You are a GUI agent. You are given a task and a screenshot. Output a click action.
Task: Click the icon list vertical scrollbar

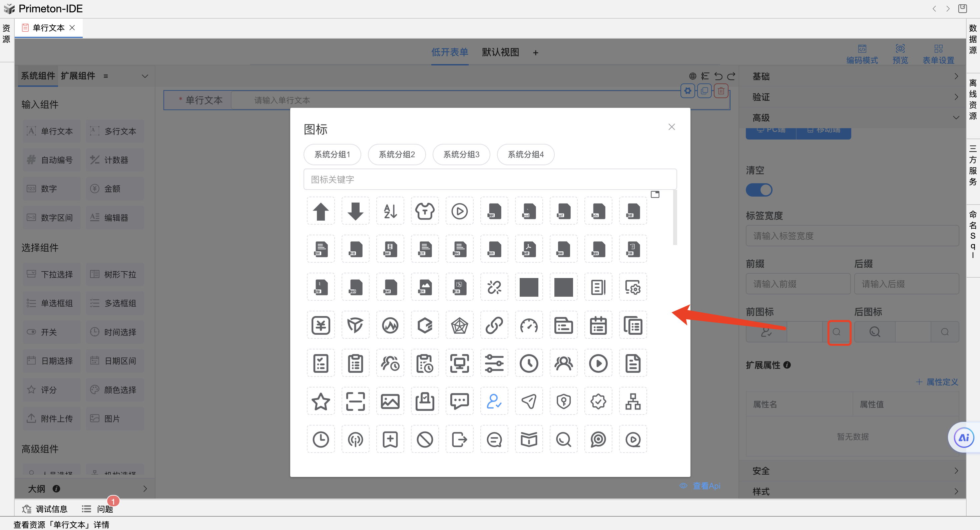tap(674, 219)
